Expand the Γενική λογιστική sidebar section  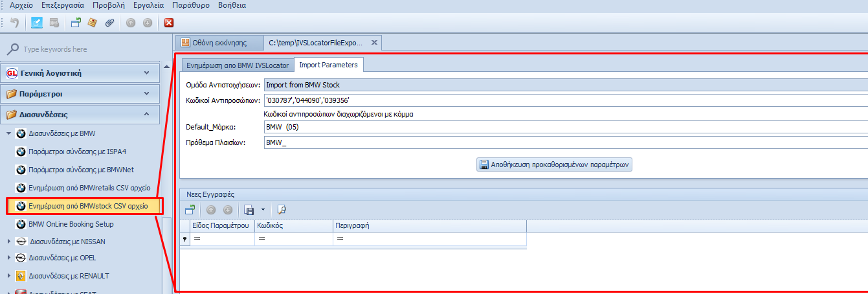coord(146,73)
